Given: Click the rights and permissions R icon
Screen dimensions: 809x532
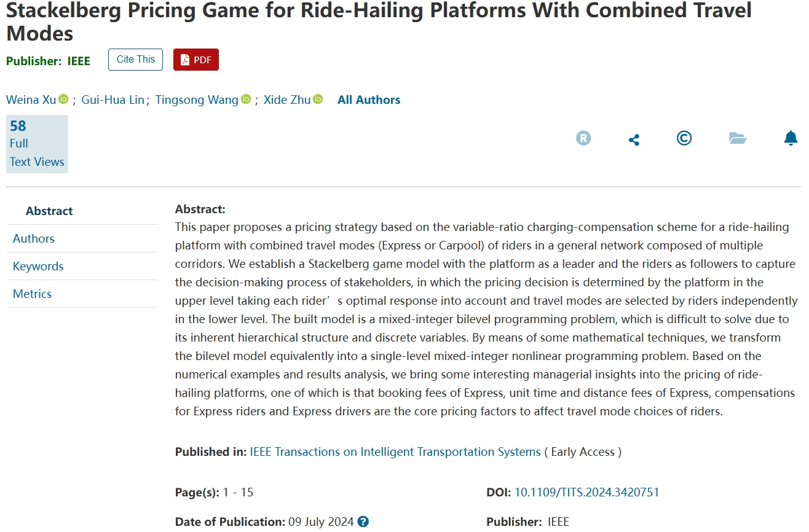Looking at the screenshot, I should click(x=583, y=138).
